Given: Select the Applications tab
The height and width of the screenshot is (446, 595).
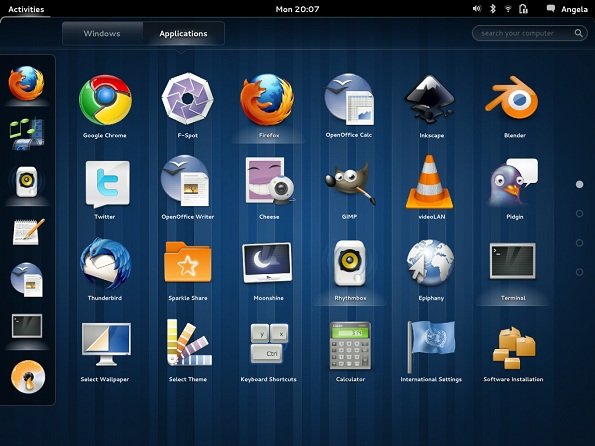Looking at the screenshot, I should click(x=184, y=33).
